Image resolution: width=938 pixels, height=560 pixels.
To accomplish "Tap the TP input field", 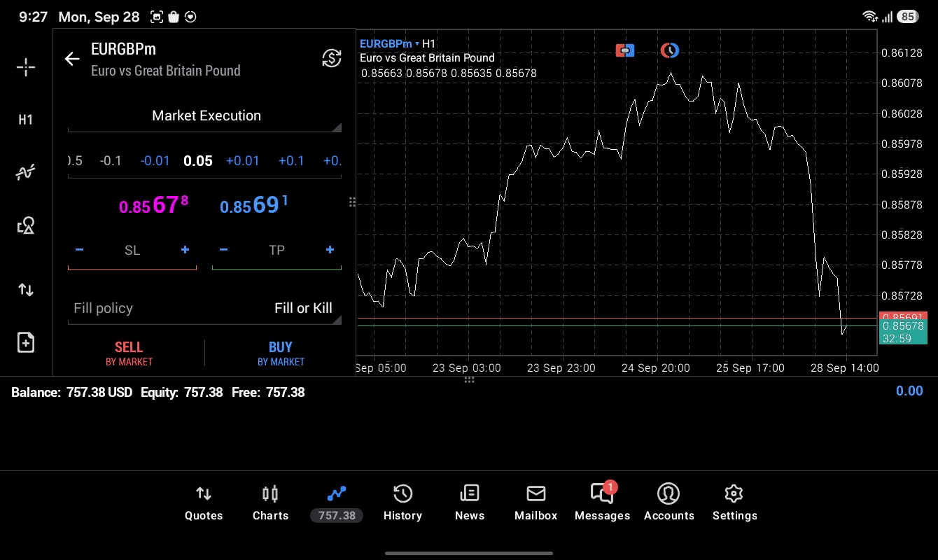I will pyautogui.click(x=276, y=251).
